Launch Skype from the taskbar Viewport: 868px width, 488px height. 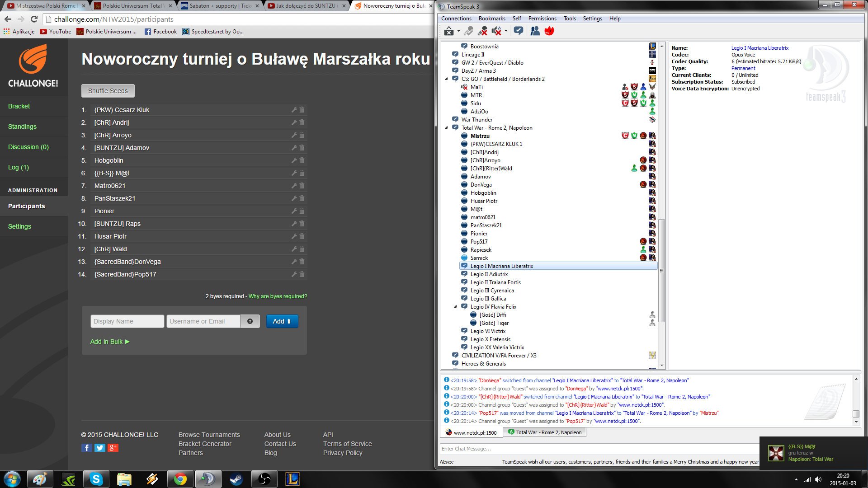[x=96, y=479]
